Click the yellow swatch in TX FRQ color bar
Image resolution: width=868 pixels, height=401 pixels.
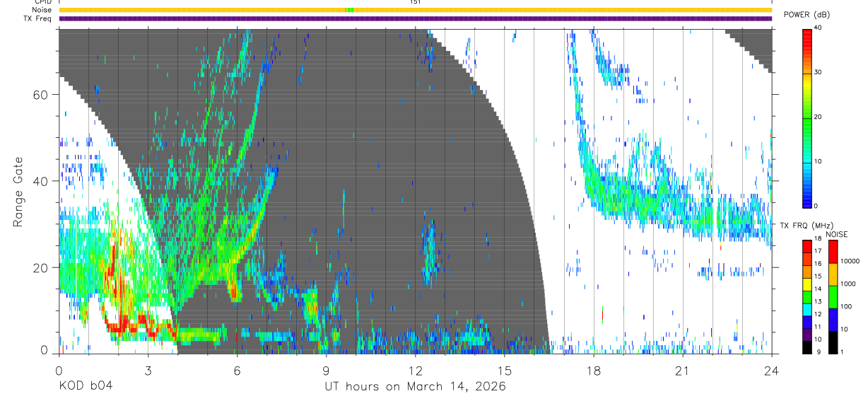[x=807, y=284]
